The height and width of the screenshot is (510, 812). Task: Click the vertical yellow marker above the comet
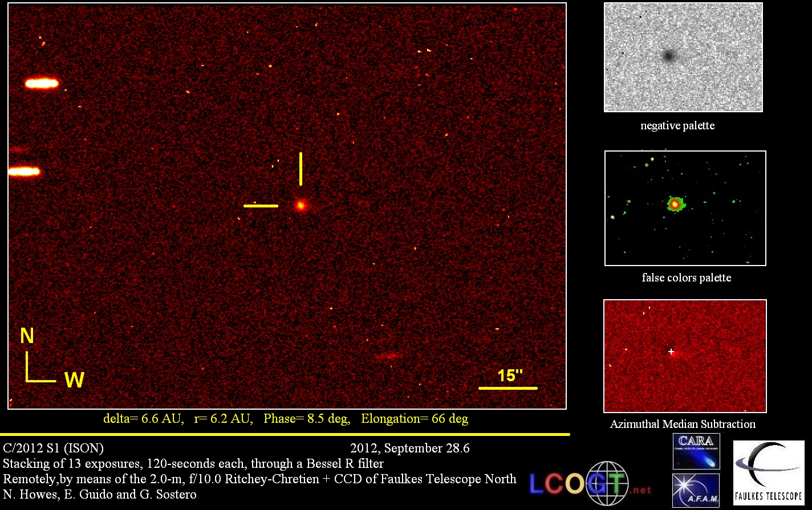[x=301, y=169]
